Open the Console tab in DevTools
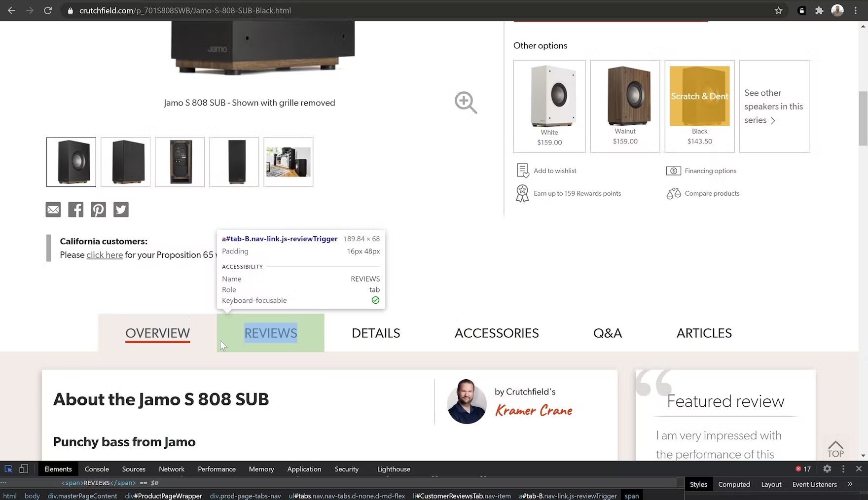The height and width of the screenshot is (500, 868). [x=97, y=469]
